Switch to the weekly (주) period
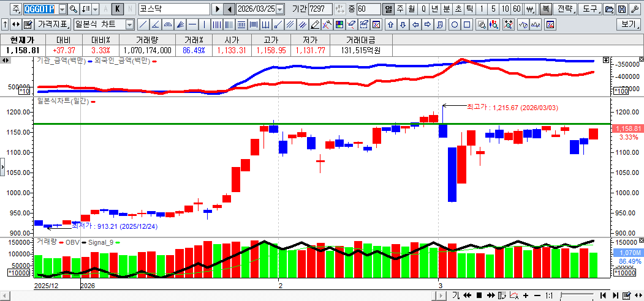Viewport: 644px width, 301px height. (x=400, y=9)
